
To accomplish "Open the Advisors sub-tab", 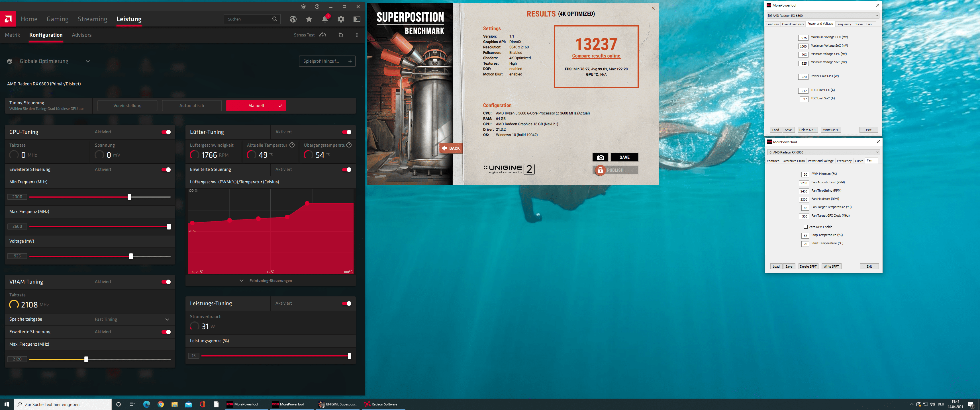I will tap(82, 35).
